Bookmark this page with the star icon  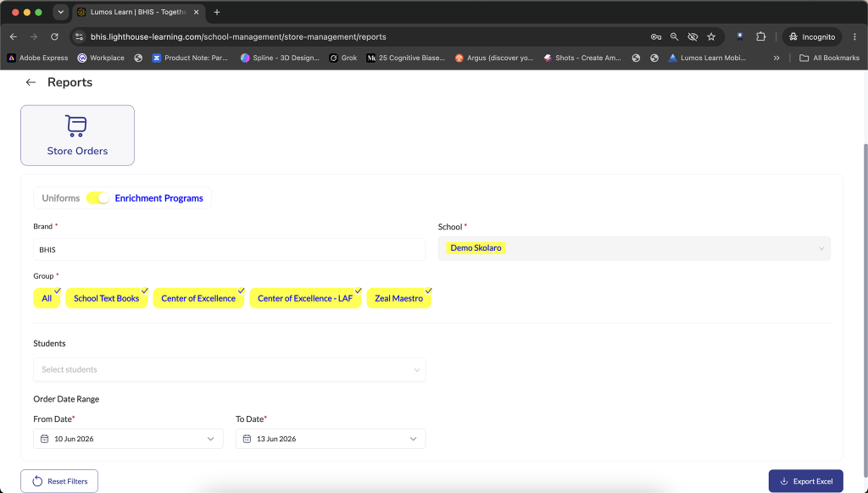[711, 36]
